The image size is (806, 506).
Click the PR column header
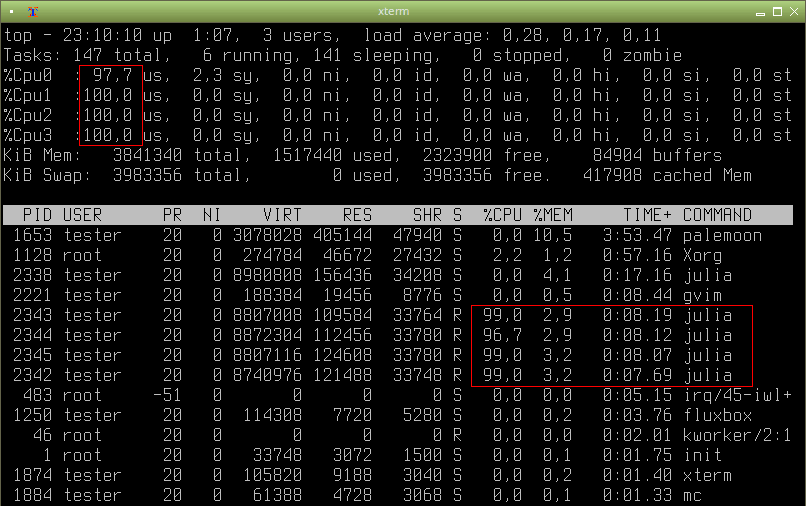[172, 215]
